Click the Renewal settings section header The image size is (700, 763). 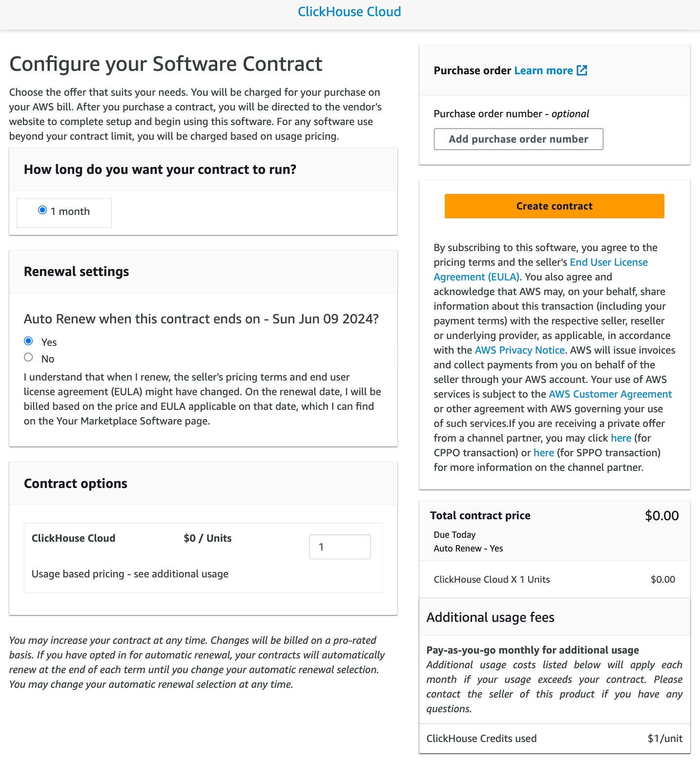click(76, 271)
